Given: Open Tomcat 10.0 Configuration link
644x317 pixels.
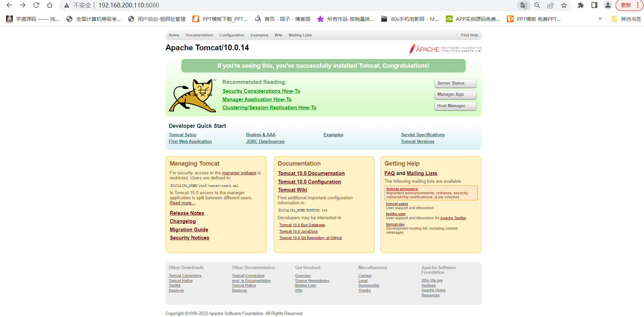Looking at the screenshot, I should pyautogui.click(x=309, y=182).
